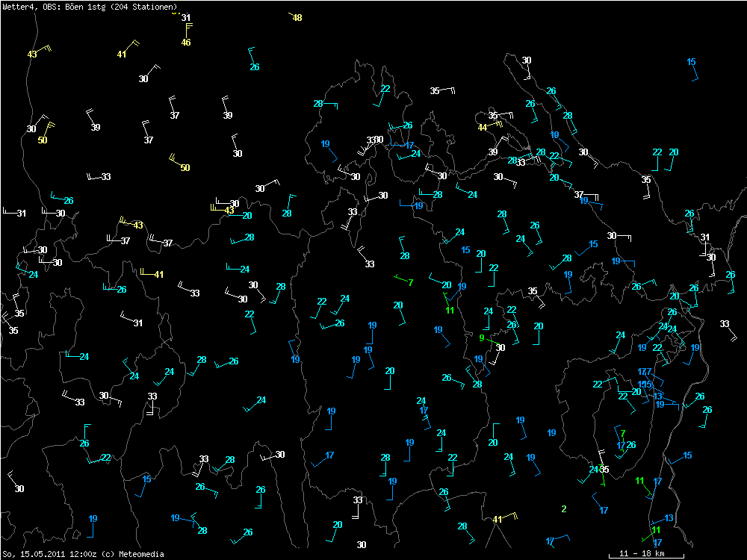Click the "(c) Meteomedia" copyright text
Image resolution: width=747 pixels, height=560 pixels.
coord(133,554)
